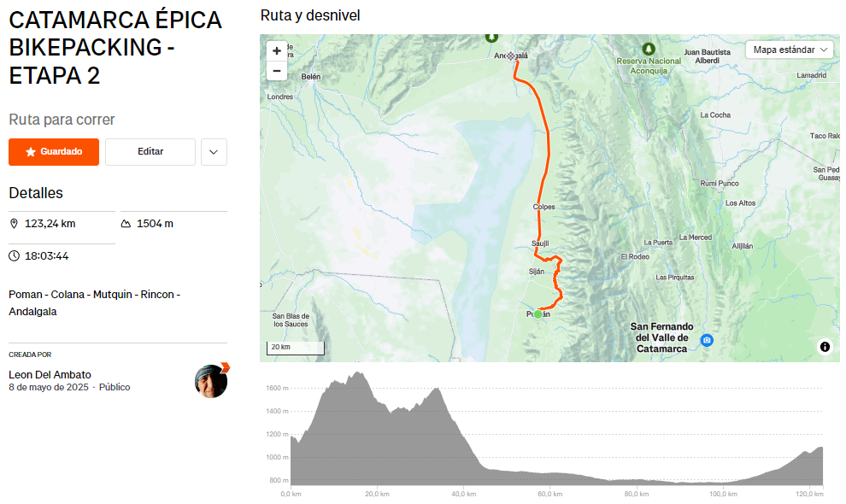Click the Editar button

[150, 152]
